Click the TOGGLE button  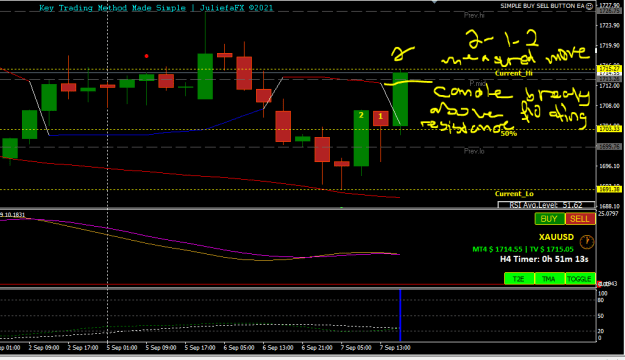[580, 279]
